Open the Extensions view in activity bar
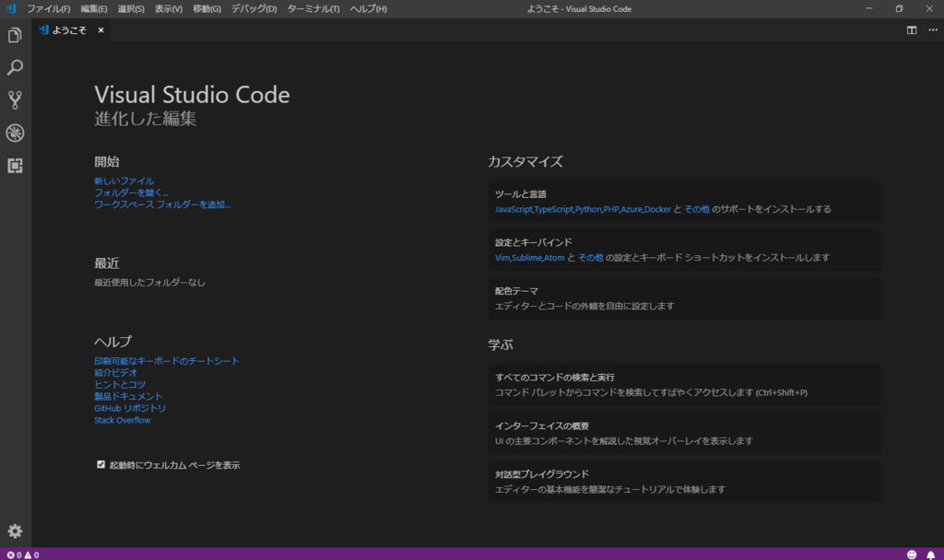944x560 pixels. 15,166
